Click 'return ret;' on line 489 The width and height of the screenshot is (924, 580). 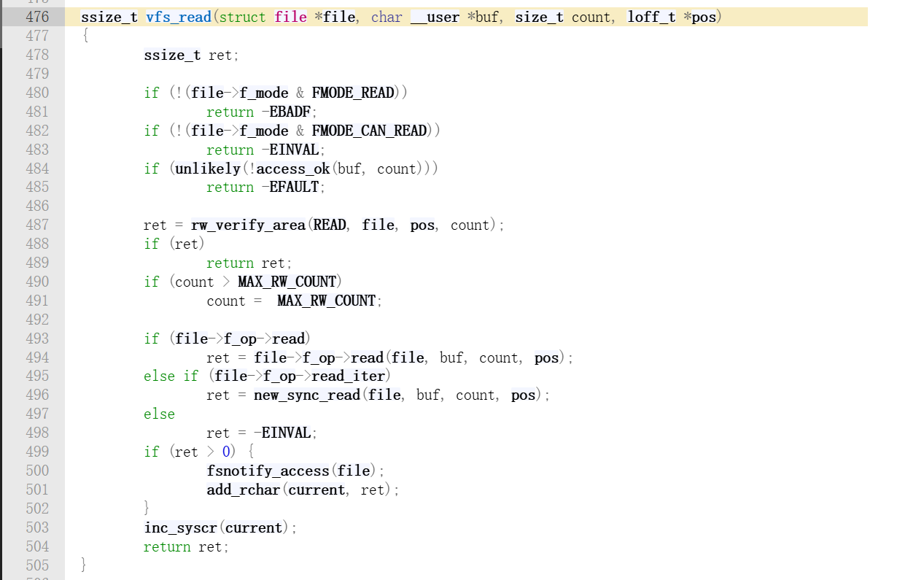tap(249, 263)
